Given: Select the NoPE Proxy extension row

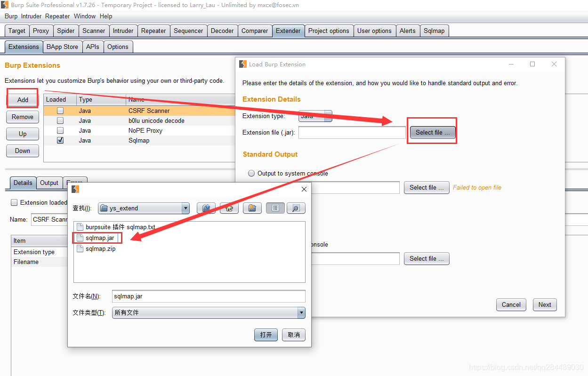Looking at the screenshot, I should pos(139,130).
